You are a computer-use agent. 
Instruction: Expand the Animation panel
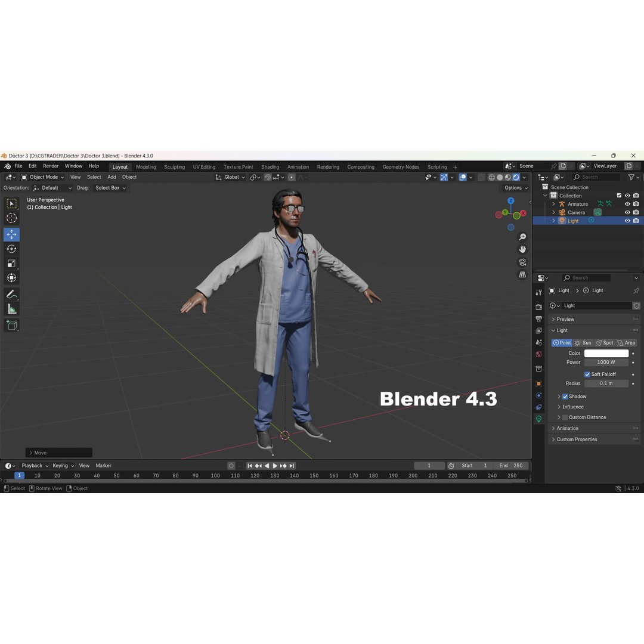[595, 428]
